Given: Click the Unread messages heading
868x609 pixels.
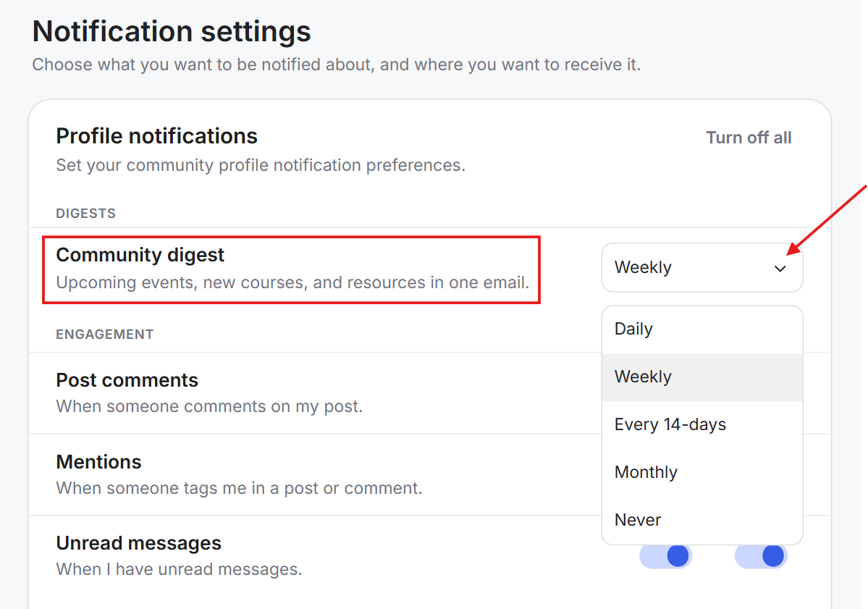Looking at the screenshot, I should [138, 543].
